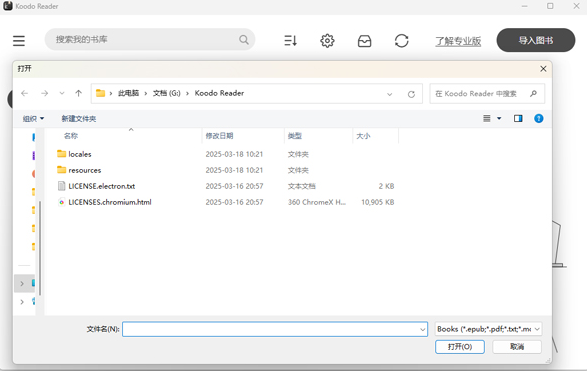Open the blue help icon in dialog
The image size is (587, 371).
[539, 119]
